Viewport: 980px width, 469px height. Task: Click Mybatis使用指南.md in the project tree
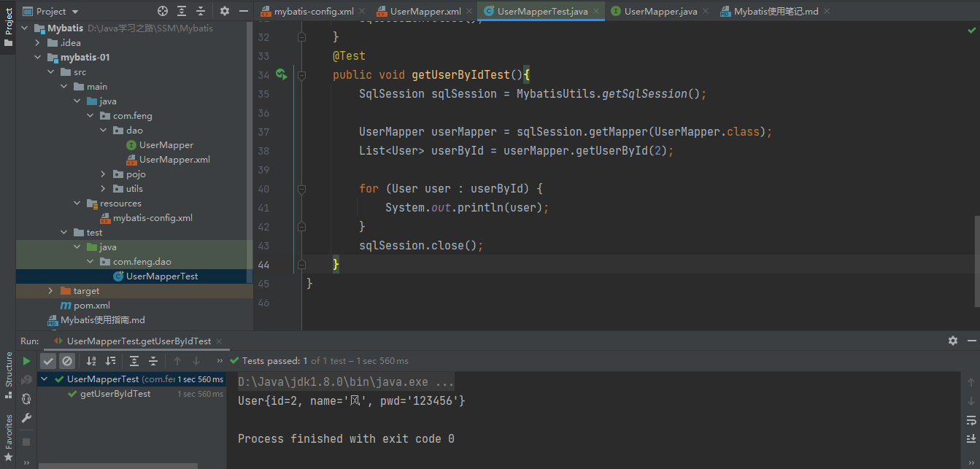tap(103, 319)
